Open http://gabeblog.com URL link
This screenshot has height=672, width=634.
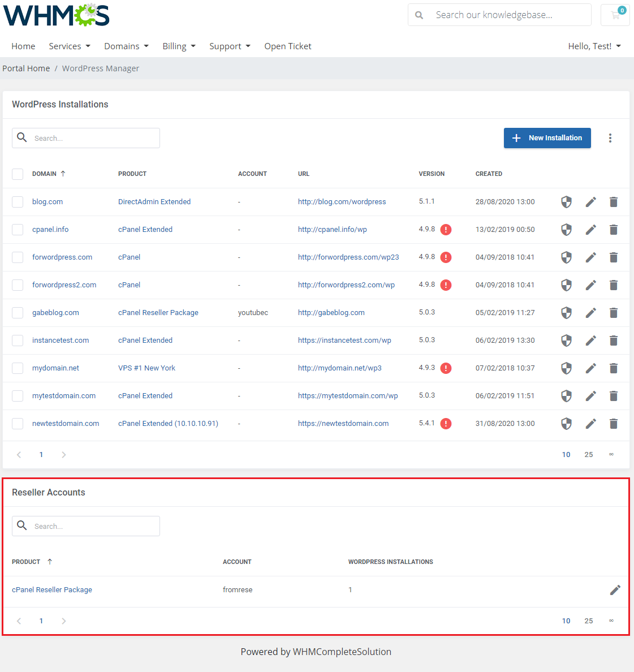331,313
